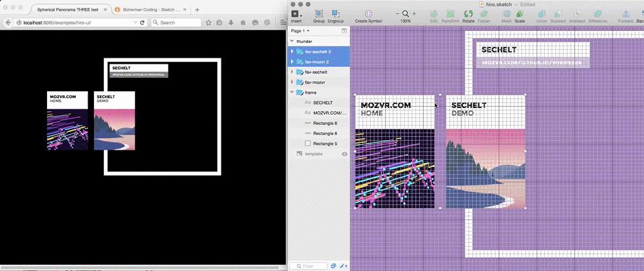Click the Group layers icon
Screen dimensions: 644x271
click(319, 14)
